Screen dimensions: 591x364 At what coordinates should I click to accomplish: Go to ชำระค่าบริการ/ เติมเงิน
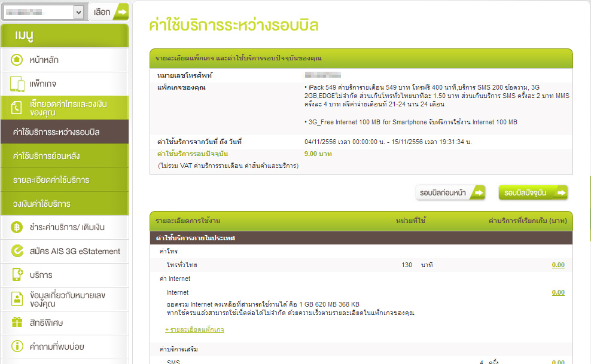[x=65, y=227]
